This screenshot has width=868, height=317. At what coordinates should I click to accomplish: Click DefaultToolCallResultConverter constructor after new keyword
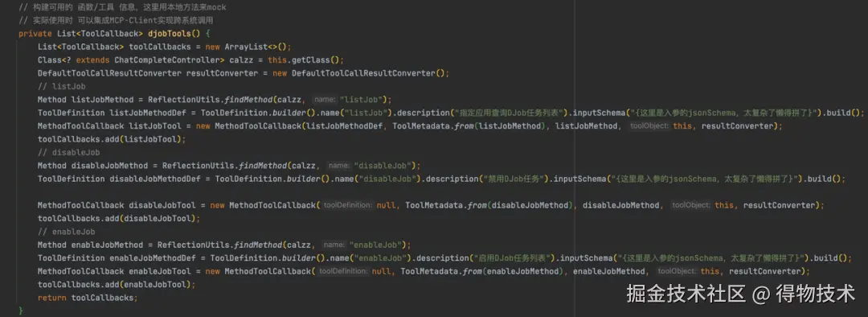pyautogui.click(x=367, y=73)
